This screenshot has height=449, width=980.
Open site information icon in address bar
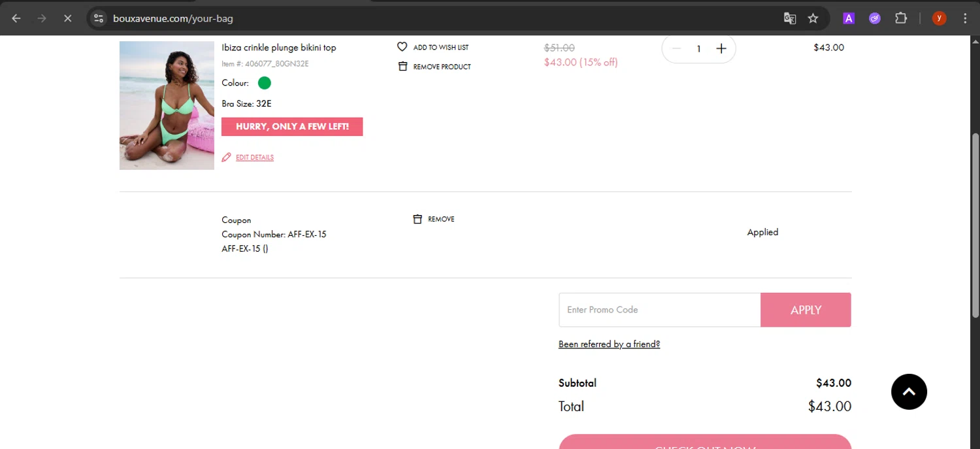click(x=99, y=18)
